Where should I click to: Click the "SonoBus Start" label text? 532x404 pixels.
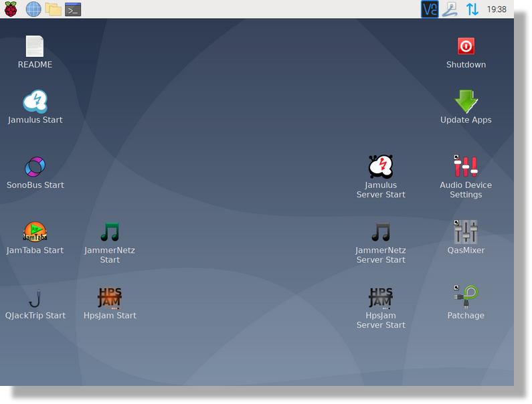(x=35, y=185)
